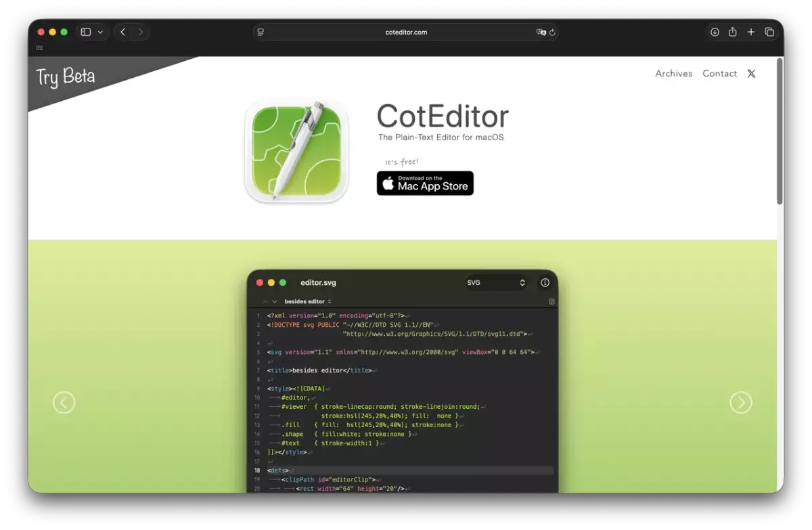Screen dimensions: 812x530
Task: Show the previous screenshot slide
Action: 64,403
